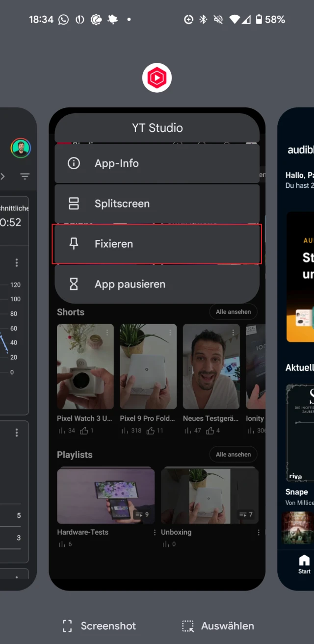Open options menu for Unboxing playlist

259,532
